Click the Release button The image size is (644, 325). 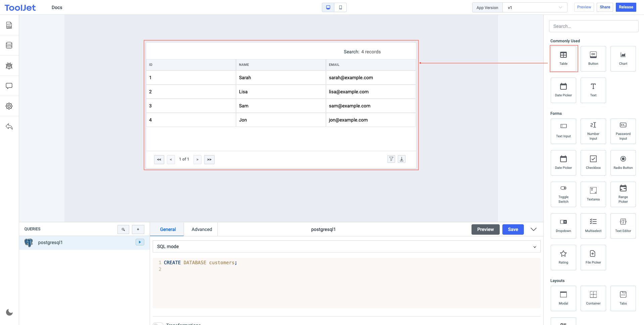(626, 7)
